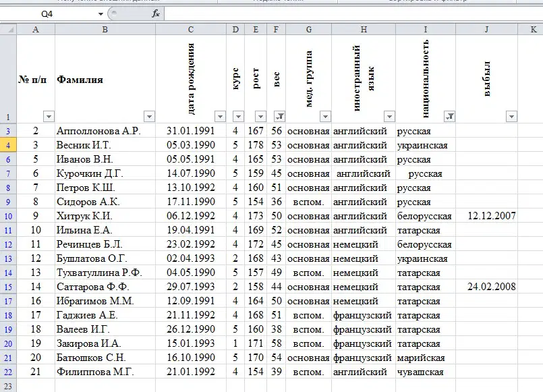Click cell Иванов В.Н.
This screenshot has height=392, width=543.
point(105,159)
